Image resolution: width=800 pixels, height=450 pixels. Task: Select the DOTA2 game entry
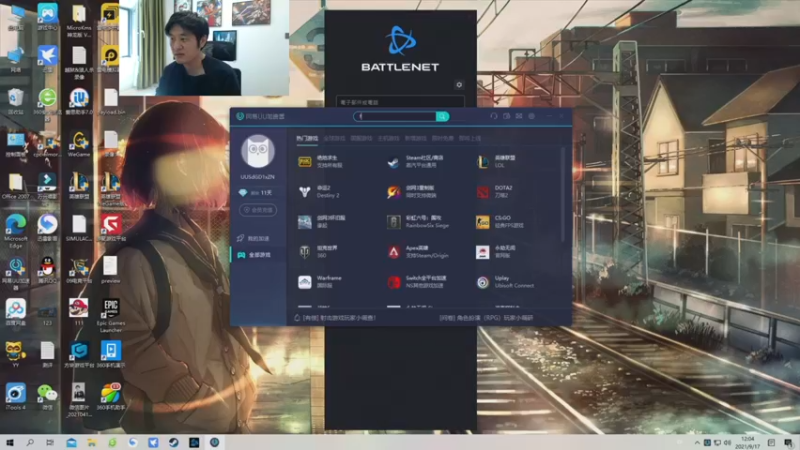[495, 192]
